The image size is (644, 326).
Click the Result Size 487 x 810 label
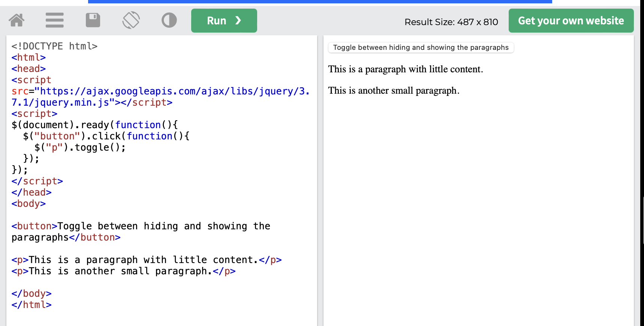click(x=451, y=22)
